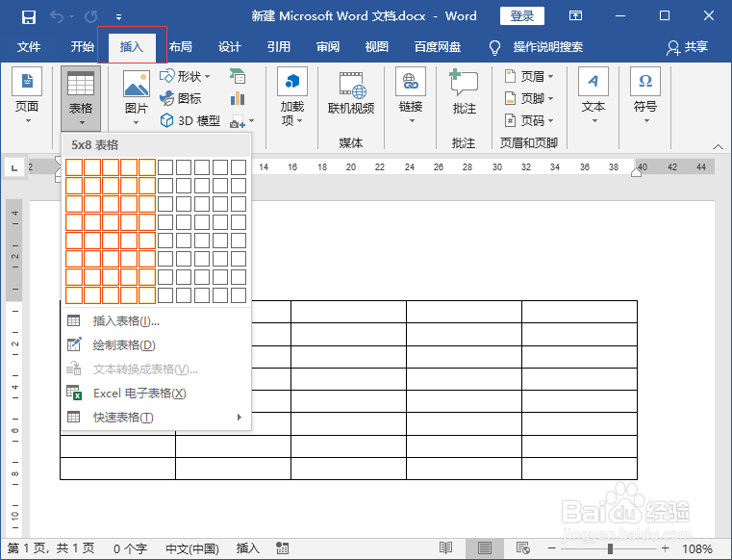Open the 文件 tab
Viewport: 732px width, 560px height.
(x=29, y=47)
